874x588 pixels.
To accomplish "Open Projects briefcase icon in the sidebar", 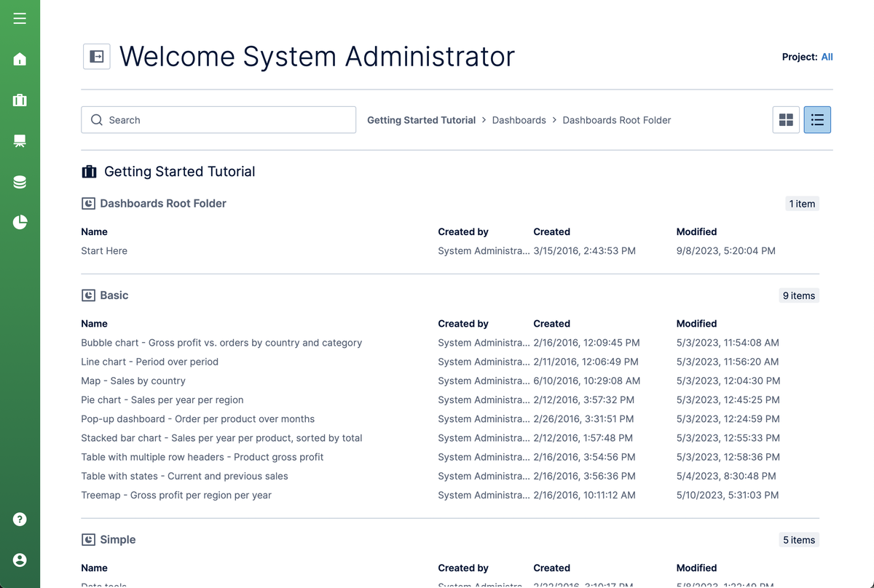I will (20, 100).
